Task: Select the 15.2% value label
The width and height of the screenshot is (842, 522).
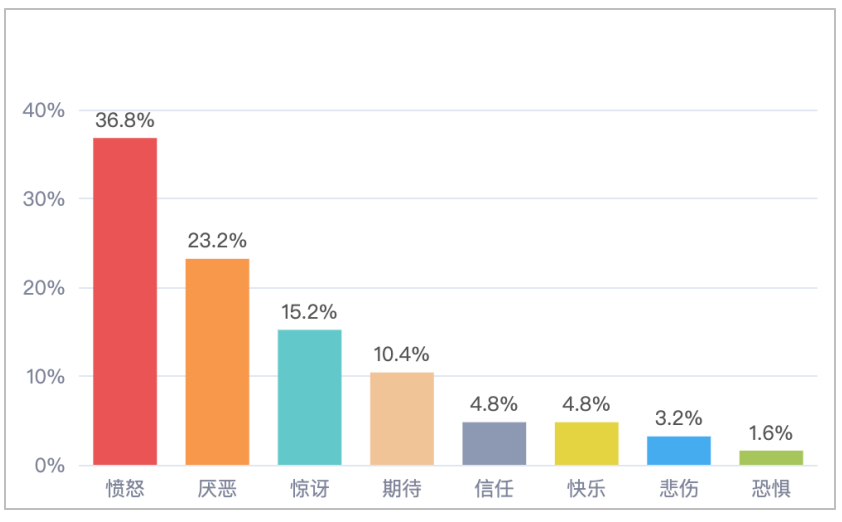Action: (x=309, y=312)
